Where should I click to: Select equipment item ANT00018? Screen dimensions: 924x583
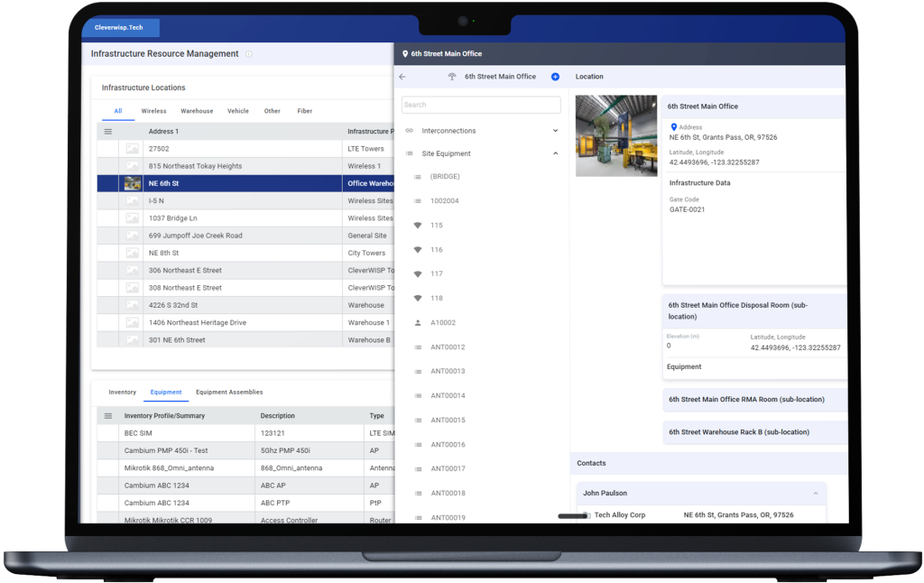coord(448,494)
